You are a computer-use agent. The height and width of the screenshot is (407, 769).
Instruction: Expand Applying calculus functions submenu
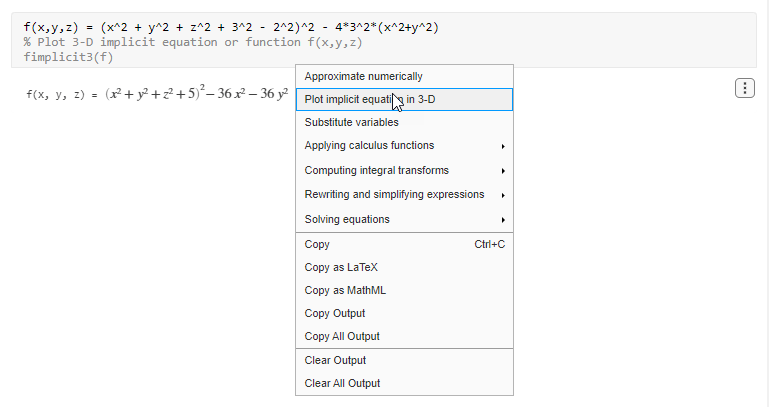pyautogui.click(x=369, y=146)
